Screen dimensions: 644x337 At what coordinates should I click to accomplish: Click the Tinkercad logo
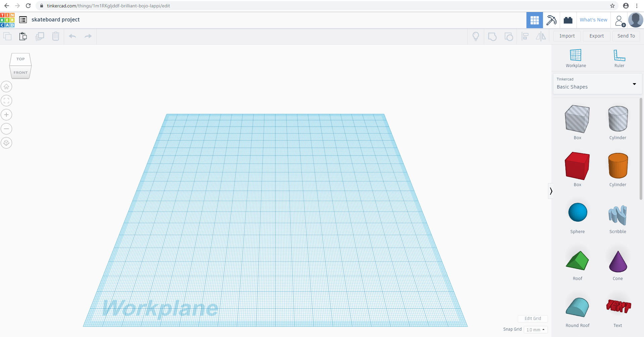pyautogui.click(x=7, y=20)
